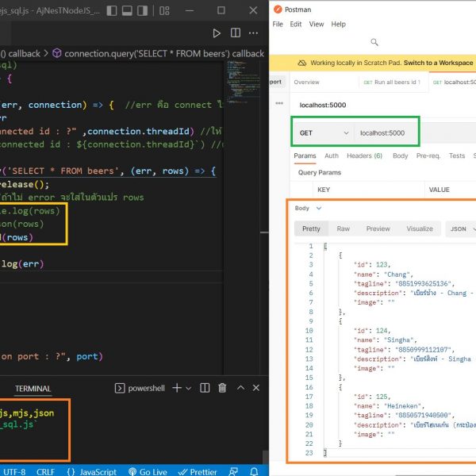Toggle the primary side bar layout button
The height and width of the screenshot is (476, 476).
click(112, 12)
